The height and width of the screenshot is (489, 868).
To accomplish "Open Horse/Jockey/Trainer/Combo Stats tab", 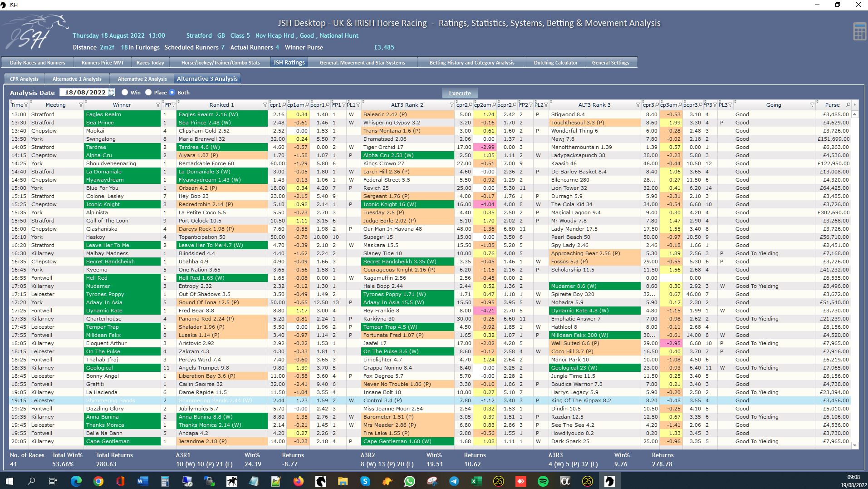I will tap(221, 63).
